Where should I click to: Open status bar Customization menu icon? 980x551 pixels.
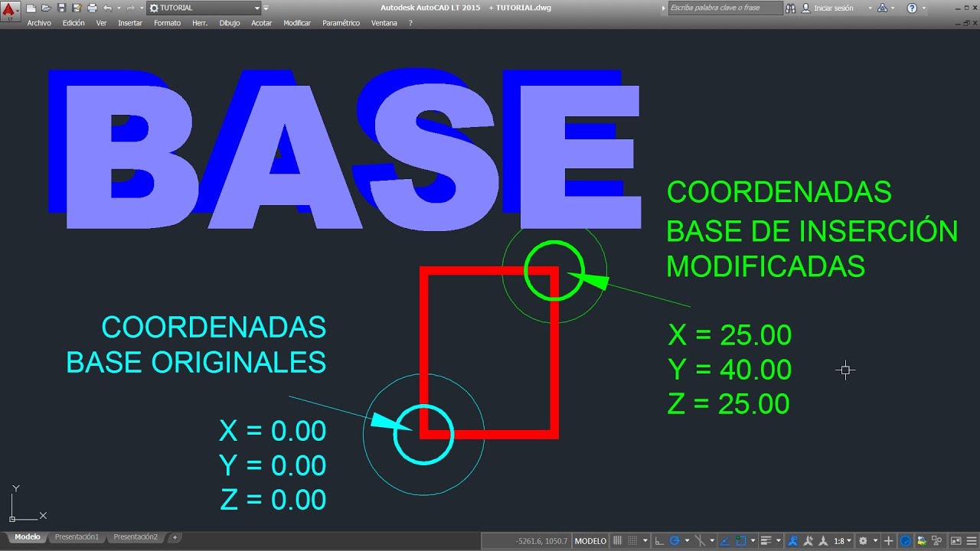[971, 541]
